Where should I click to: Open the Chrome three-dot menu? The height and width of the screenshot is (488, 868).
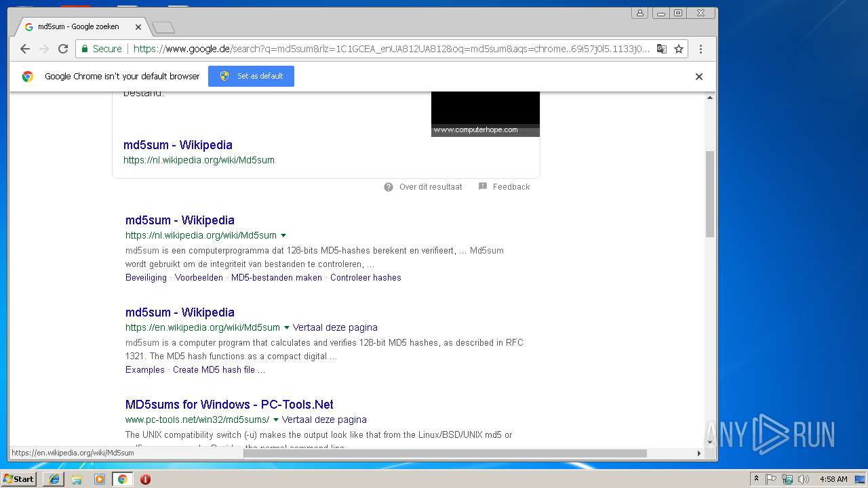tap(701, 49)
